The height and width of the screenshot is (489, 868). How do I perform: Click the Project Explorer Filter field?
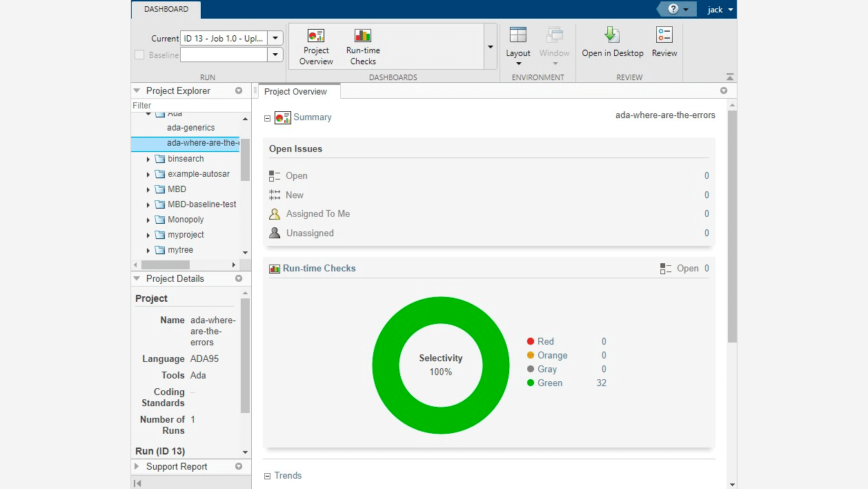190,106
